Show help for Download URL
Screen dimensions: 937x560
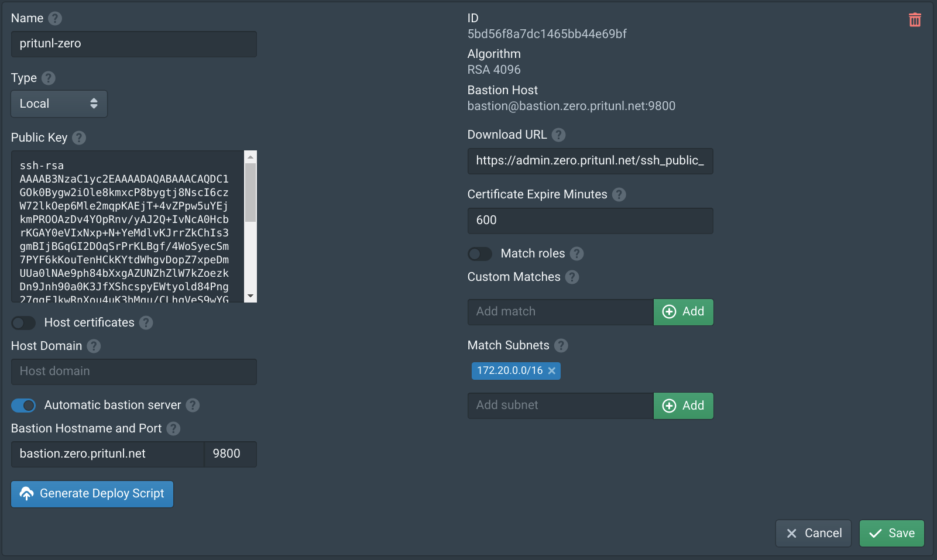[x=559, y=135]
